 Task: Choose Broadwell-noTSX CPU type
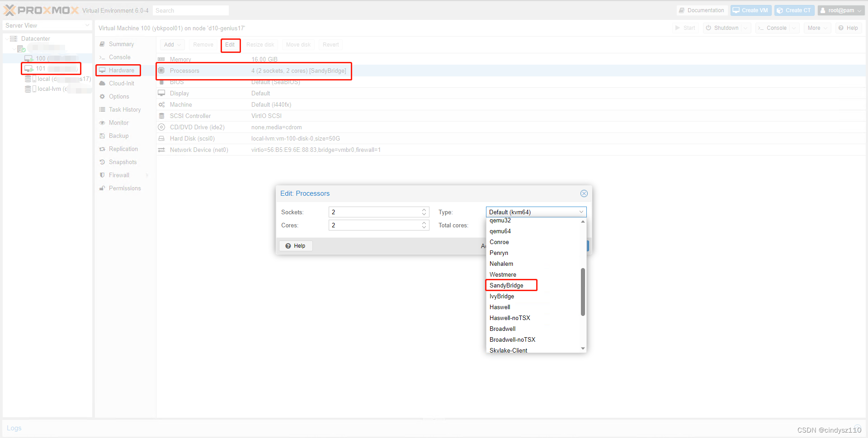coord(533,339)
